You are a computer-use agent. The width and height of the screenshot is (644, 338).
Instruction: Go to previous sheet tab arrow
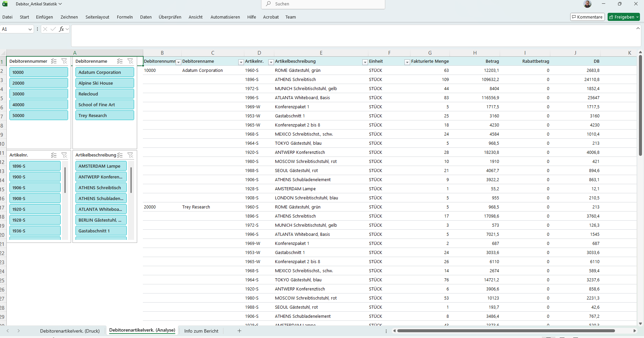(8, 331)
